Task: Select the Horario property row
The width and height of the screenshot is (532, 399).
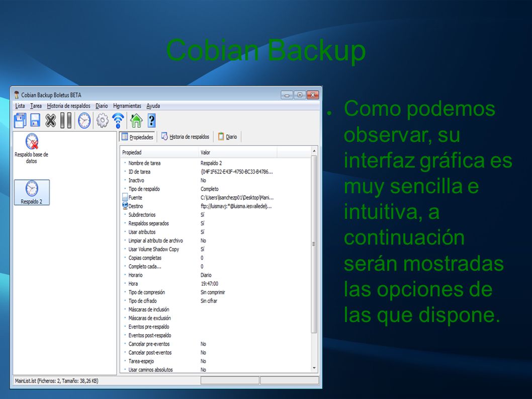Action: coord(215,275)
